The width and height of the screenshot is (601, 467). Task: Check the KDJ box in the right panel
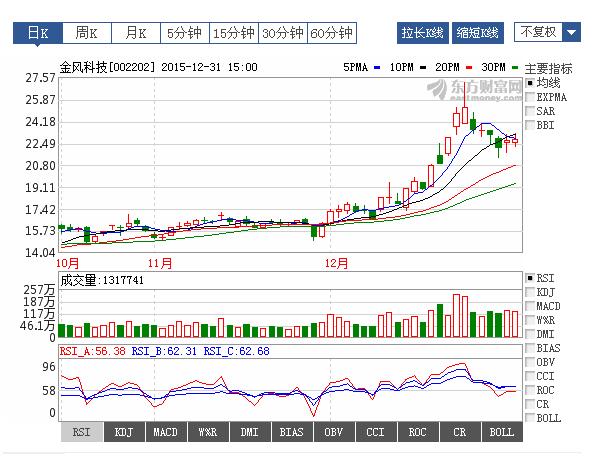coord(530,292)
